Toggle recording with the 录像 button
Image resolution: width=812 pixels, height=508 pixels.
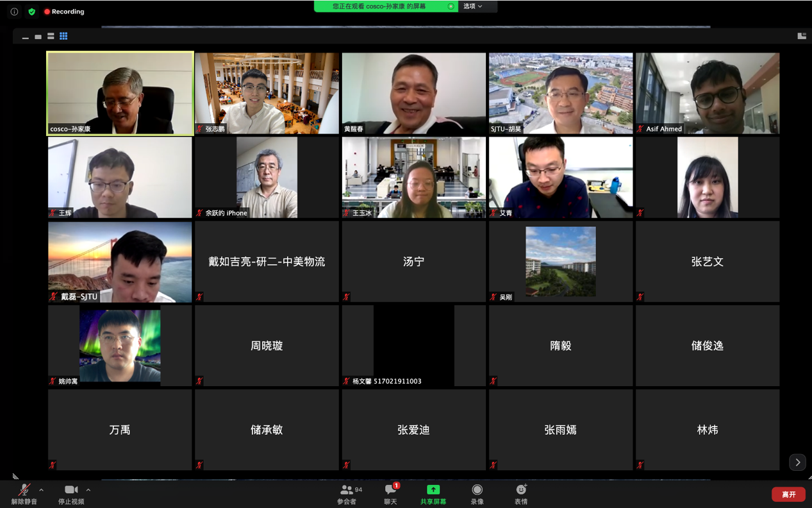point(477,494)
